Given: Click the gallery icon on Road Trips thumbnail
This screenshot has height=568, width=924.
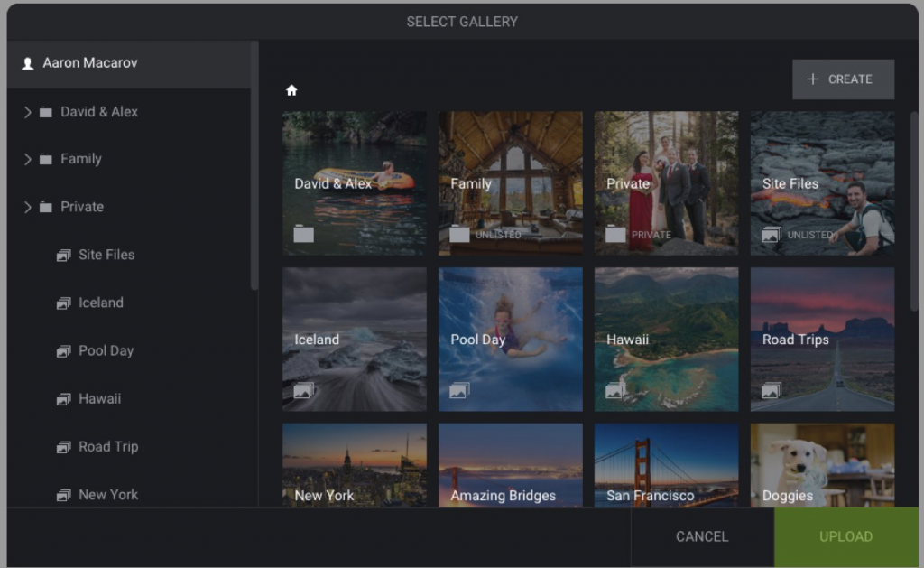Looking at the screenshot, I should 771,390.
